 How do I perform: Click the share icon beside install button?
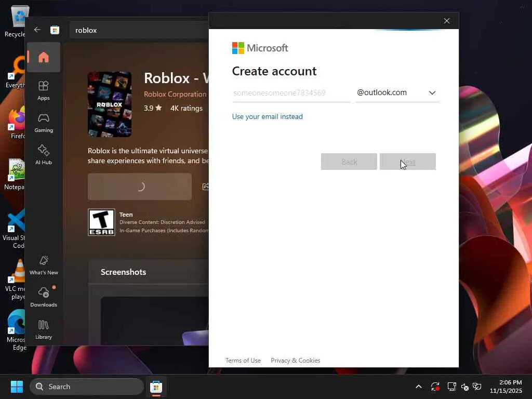tap(205, 187)
